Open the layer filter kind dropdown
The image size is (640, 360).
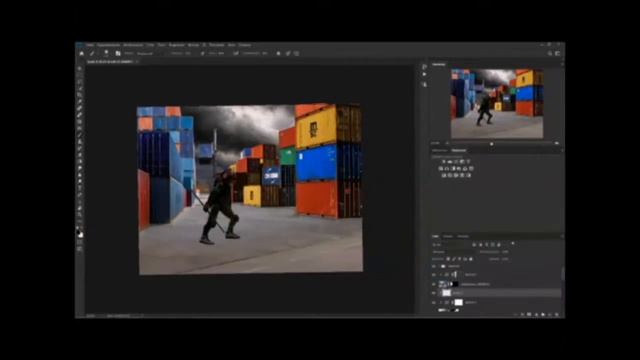[x=451, y=244]
